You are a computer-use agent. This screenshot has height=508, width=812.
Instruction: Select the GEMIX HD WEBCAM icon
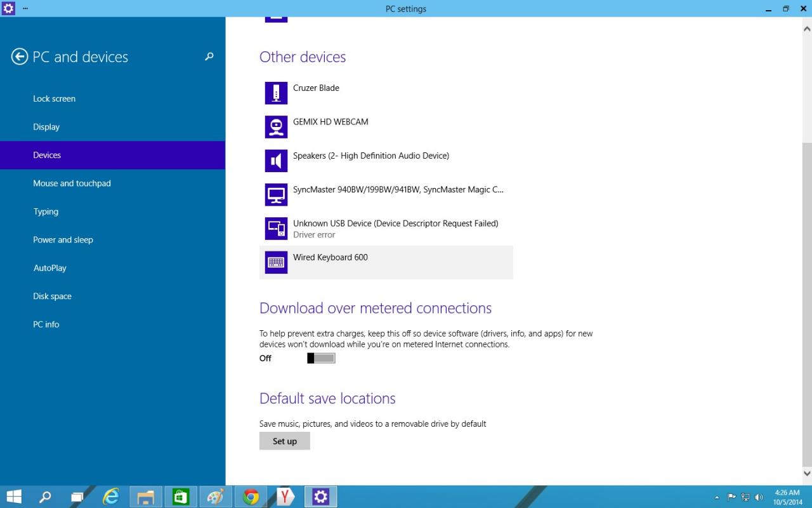tap(276, 127)
